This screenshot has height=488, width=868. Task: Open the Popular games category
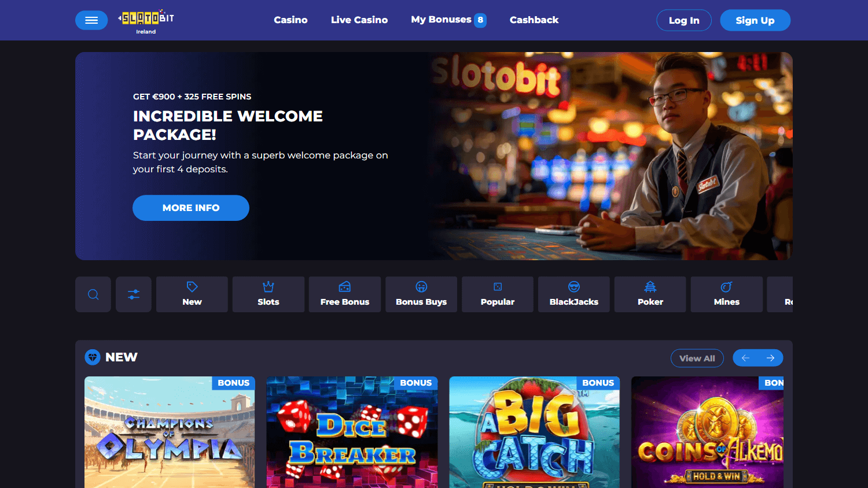click(498, 294)
